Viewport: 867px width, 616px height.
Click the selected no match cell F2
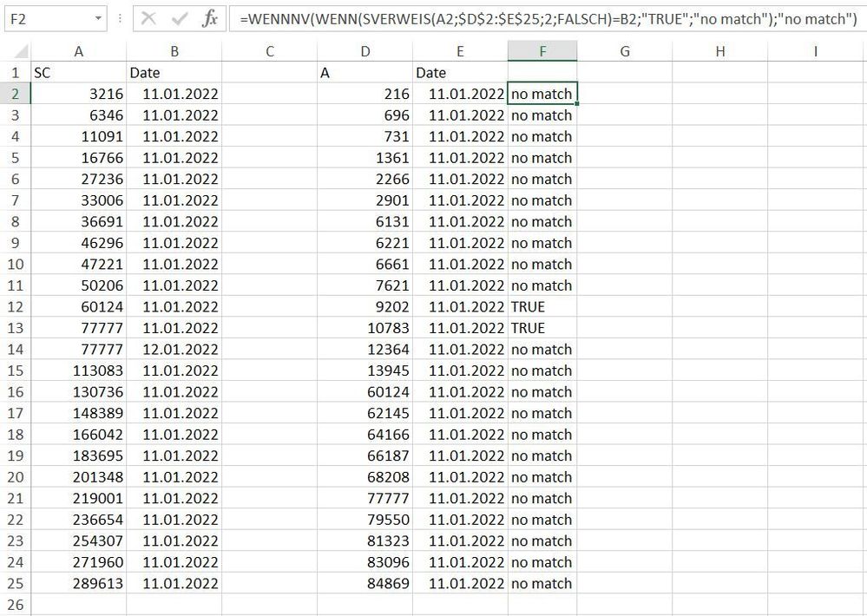pos(542,94)
